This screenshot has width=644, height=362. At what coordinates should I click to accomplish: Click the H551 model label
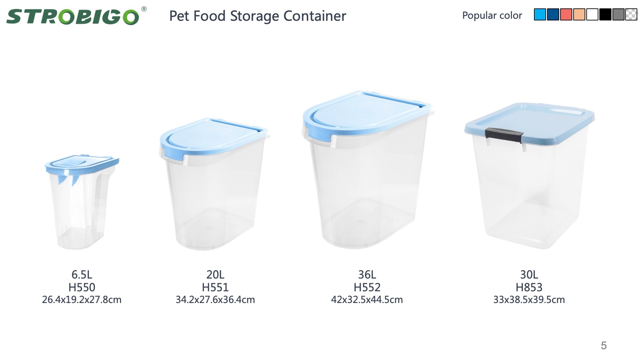215,287
